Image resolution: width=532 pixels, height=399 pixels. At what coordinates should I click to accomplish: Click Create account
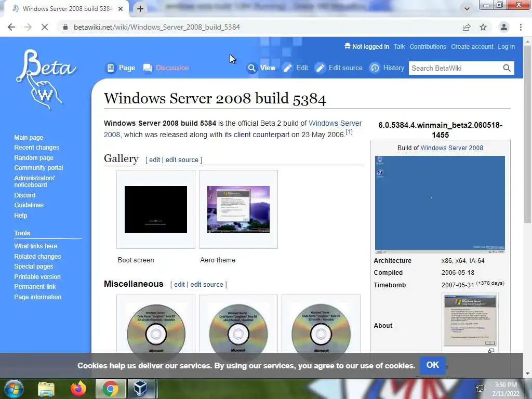click(x=472, y=47)
